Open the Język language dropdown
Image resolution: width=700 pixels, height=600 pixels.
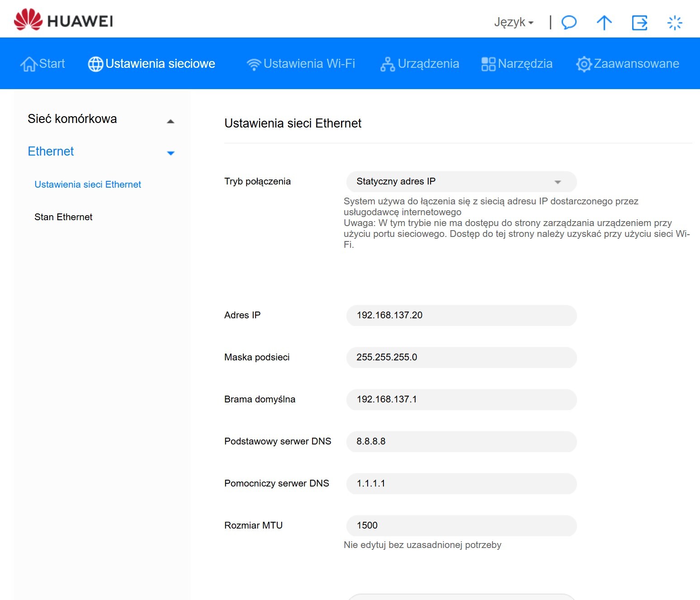514,22
